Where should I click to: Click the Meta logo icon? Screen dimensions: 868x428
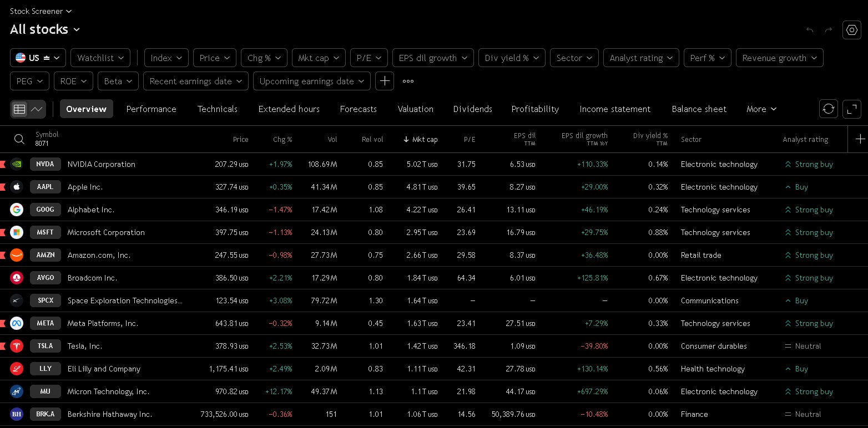click(17, 323)
